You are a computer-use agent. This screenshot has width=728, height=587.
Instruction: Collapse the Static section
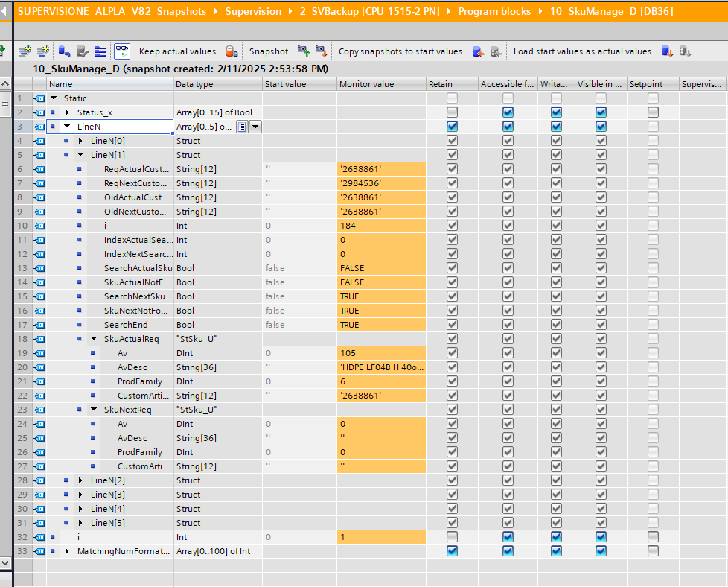[54, 98]
